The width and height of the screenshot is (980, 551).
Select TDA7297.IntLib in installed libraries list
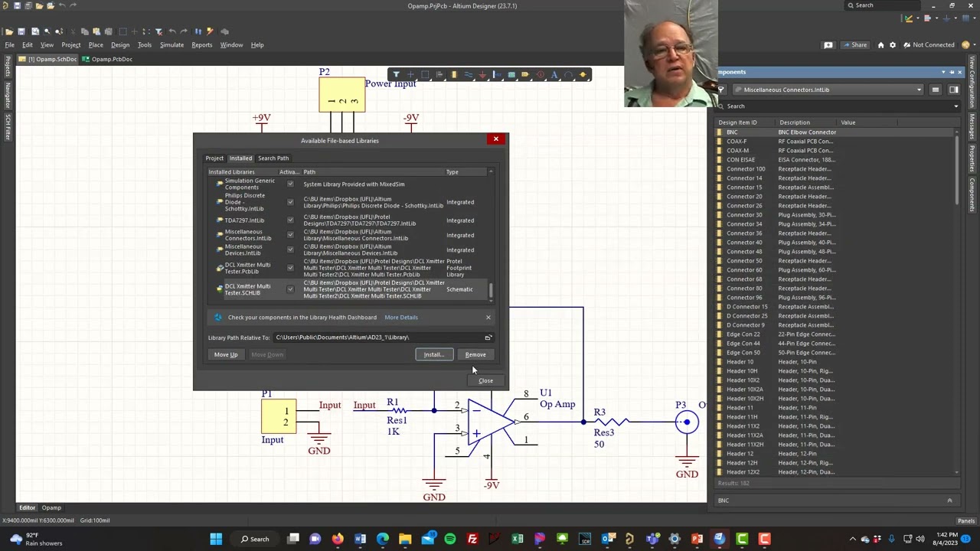click(x=244, y=220)
